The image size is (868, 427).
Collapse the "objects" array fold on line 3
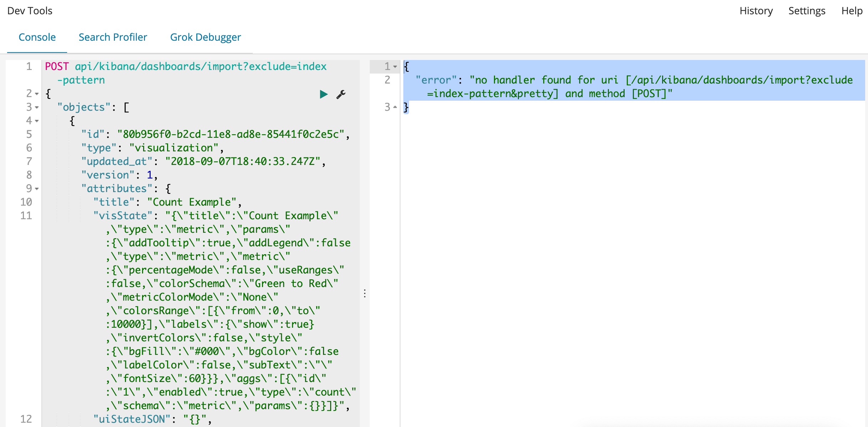click(x=37, y=107)
